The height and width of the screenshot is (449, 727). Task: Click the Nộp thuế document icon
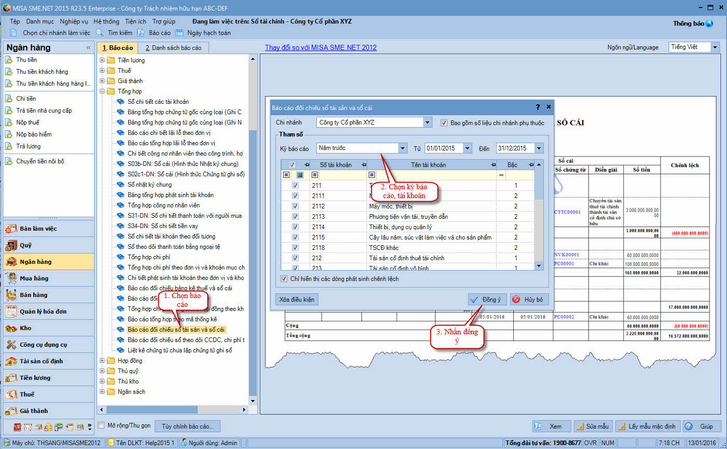pos(9,122)
